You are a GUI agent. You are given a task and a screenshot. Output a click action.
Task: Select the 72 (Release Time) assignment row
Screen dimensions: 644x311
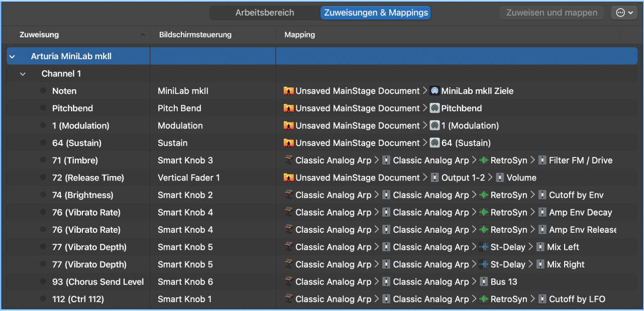click(x=90, y=178)
